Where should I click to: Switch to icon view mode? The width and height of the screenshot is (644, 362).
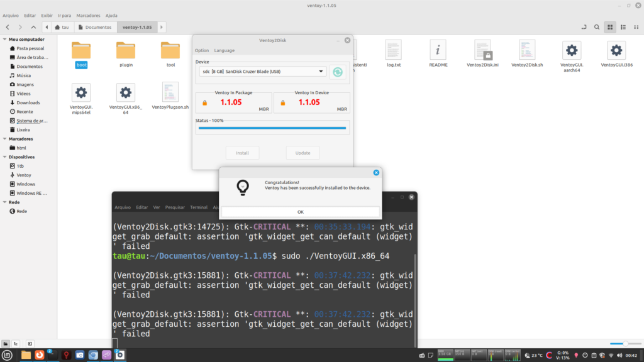tap(609, 27)
